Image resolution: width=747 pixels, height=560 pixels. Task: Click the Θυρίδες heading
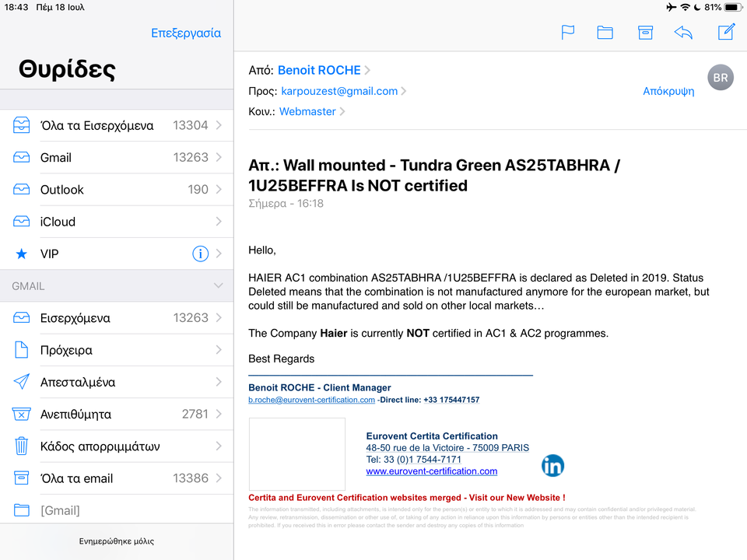[x=67, y=69]
